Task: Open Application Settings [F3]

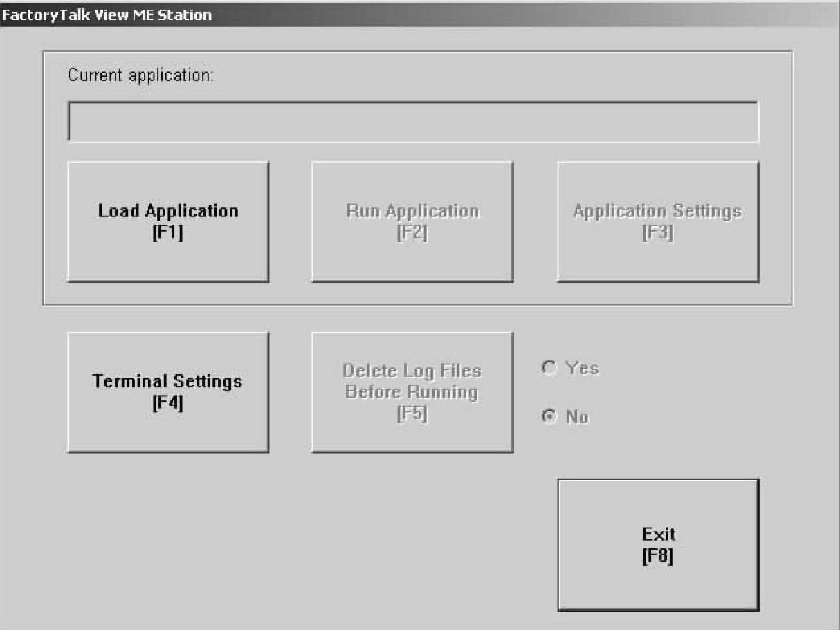Action: click(658, 222)
